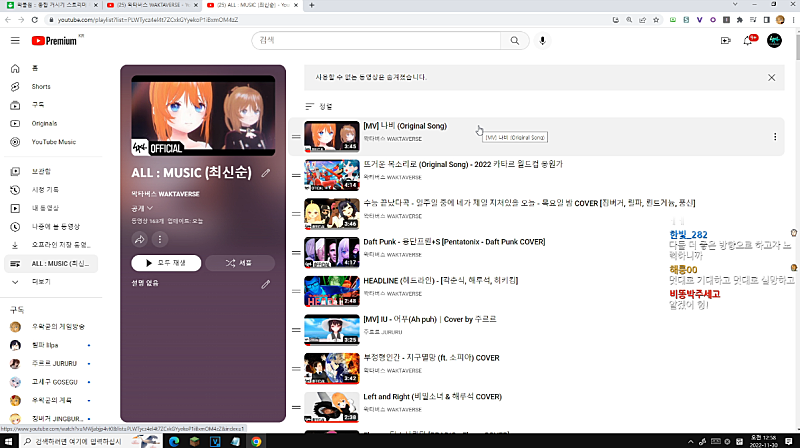Bookmark page with the star icon
The height and width of the screenshot is (448, 800).
pyautogui.click(x=656, y=20)
